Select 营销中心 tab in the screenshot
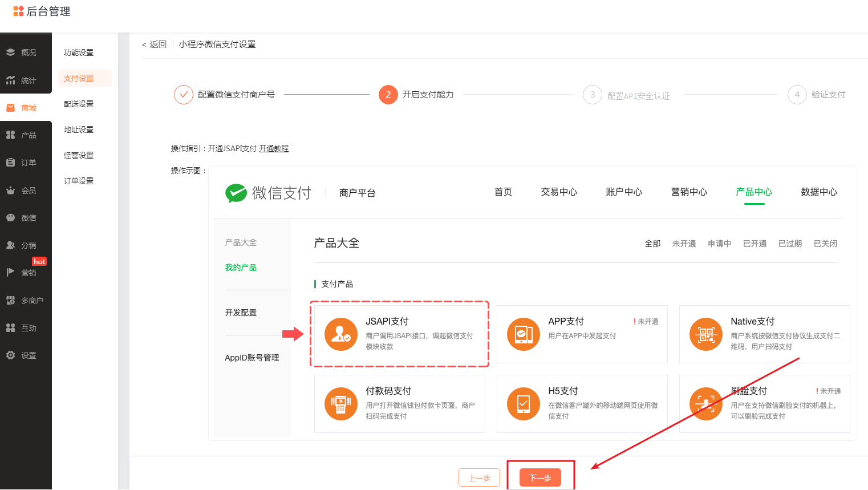Viewport: 868px width, 490px height. 689,192
